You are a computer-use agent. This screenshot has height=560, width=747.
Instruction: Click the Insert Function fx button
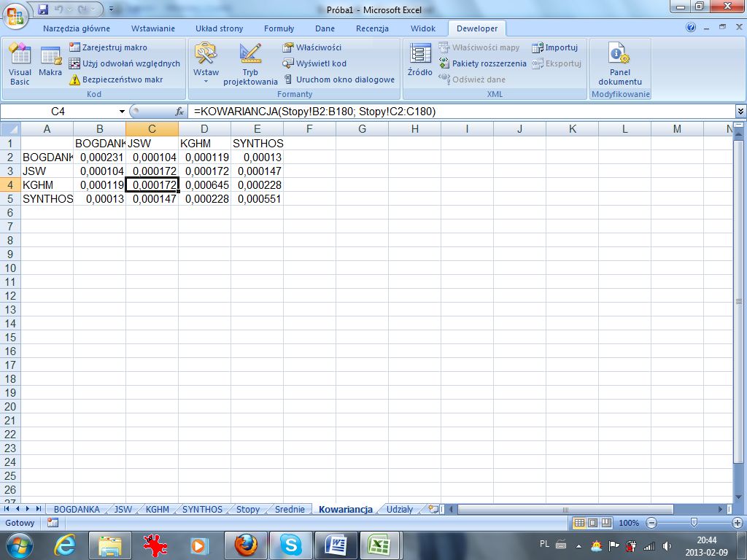pos(179,112)
